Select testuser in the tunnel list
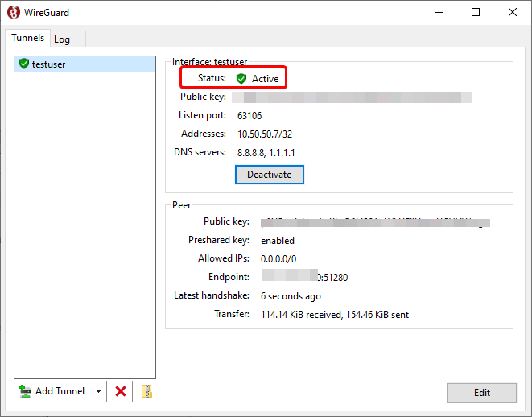The width and height of the screenshot is (532, 417). pos(49,64)
